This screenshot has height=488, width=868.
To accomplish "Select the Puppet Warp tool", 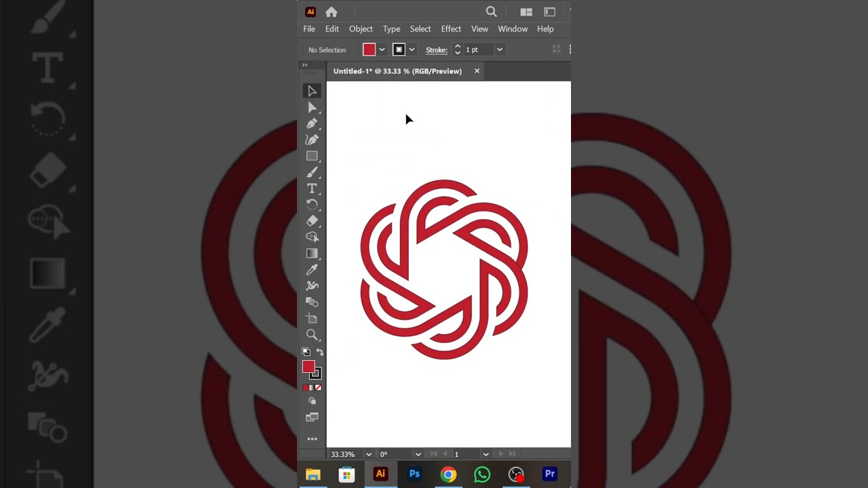I will [312, 286].
